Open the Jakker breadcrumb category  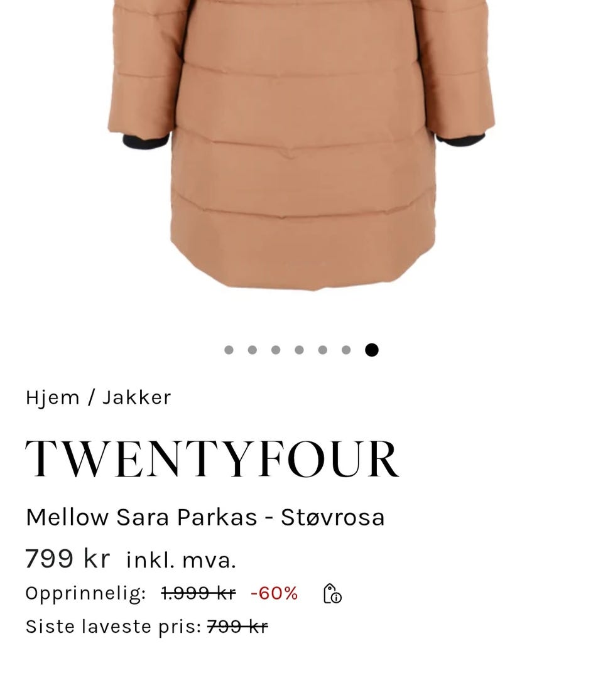137,397
